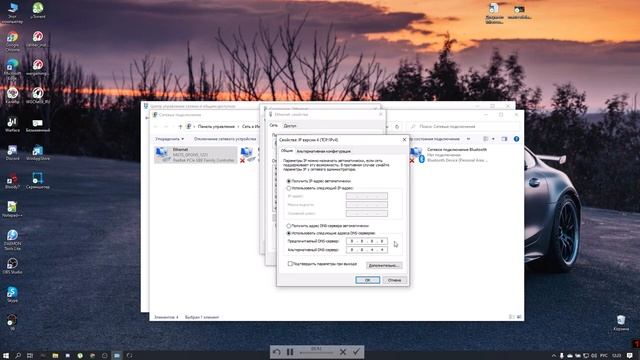Image resolution: width=640 pixels, height=360 pixels.
Task: Cancel the recording with the X button
Action: 343,352
